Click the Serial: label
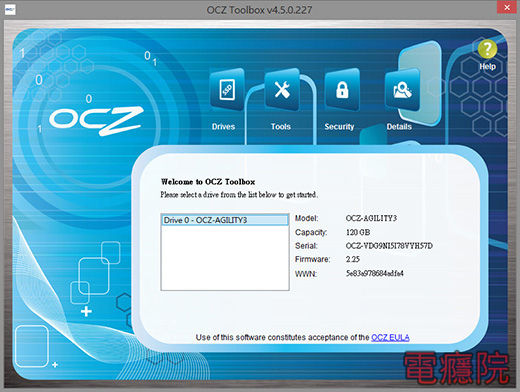520x392 pixels. [x=306, y=246]
